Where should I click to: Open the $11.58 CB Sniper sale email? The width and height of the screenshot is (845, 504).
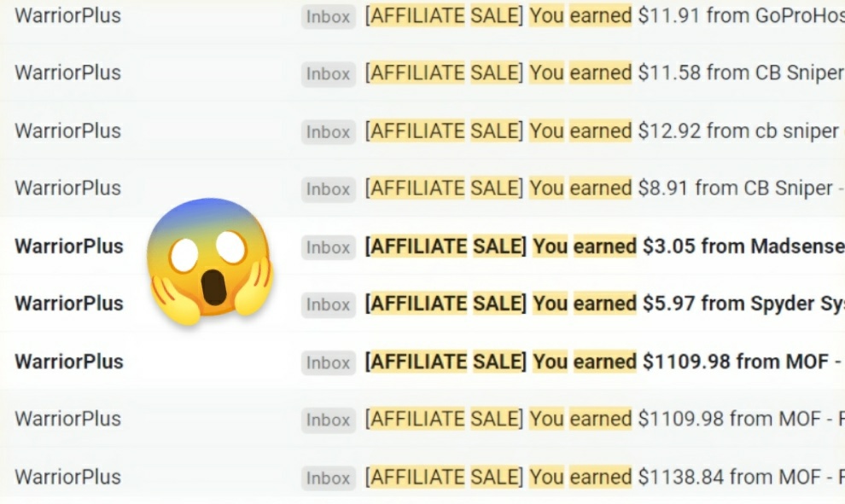(597, 73)
